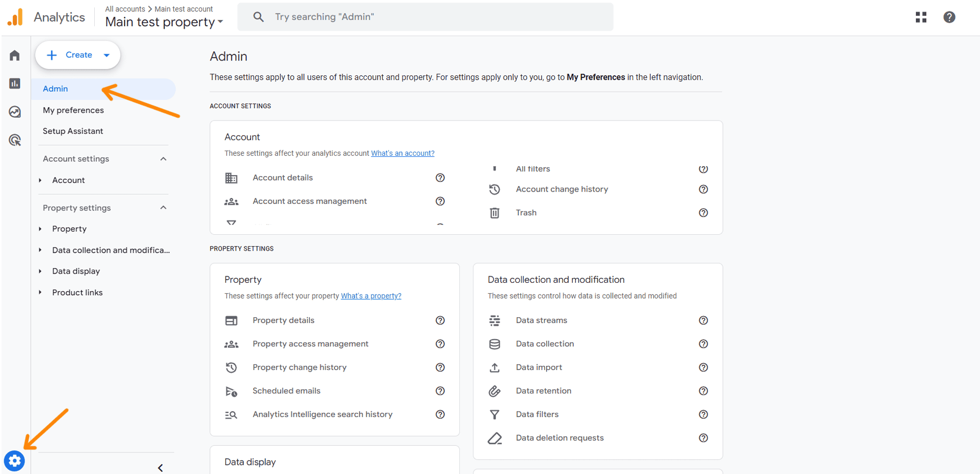Open the What's a property? link
The height and width of the screenshot is (474, 980).
tap(371, 296)
